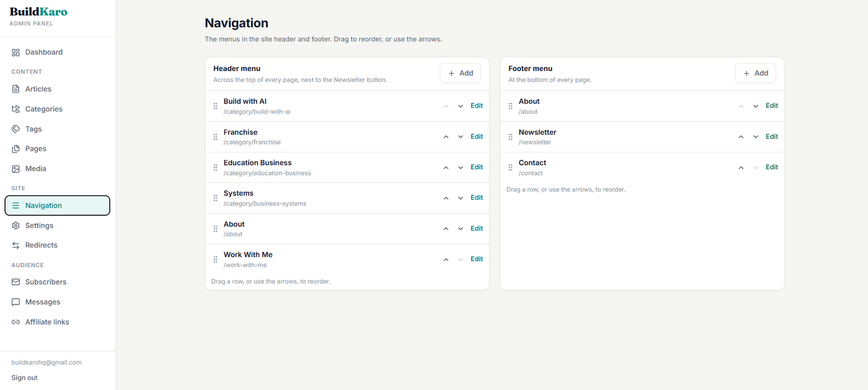868x390 pixels.
Task: Edit the header About menu item
Action: pyautogui.click(x=476, y=229)
